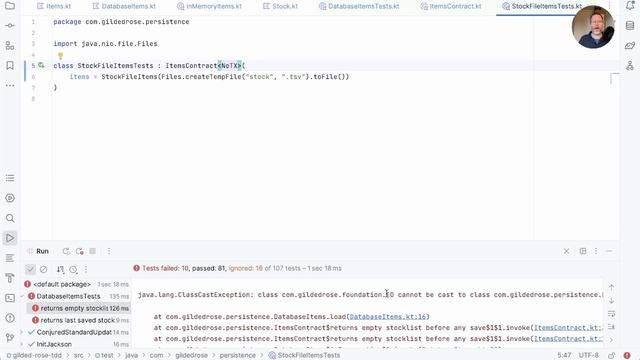Switch to InMemoryItems.kt tab
This screenshot has height=360, width=640.
[x=209, y=6]
